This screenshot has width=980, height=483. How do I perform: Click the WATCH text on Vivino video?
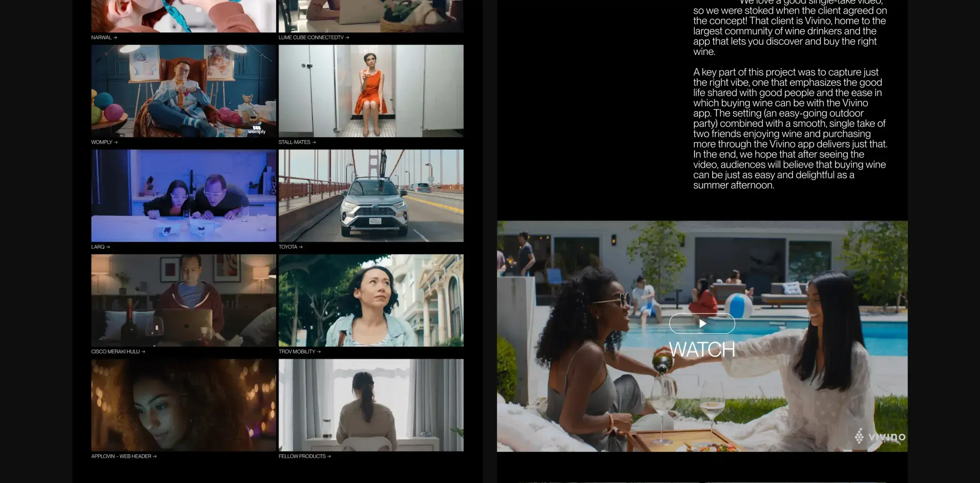pyautogui.click(x=702, y=350)
